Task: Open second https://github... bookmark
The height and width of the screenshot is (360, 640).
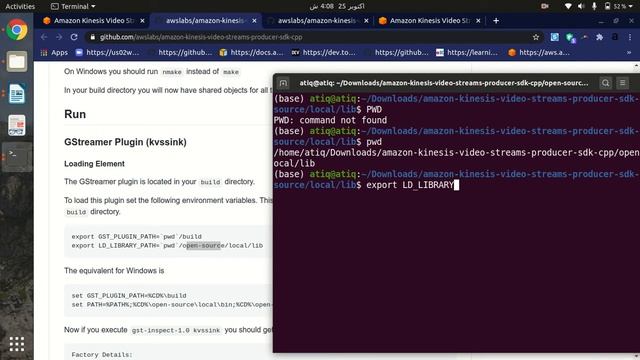Action: (x=396, y=53)
